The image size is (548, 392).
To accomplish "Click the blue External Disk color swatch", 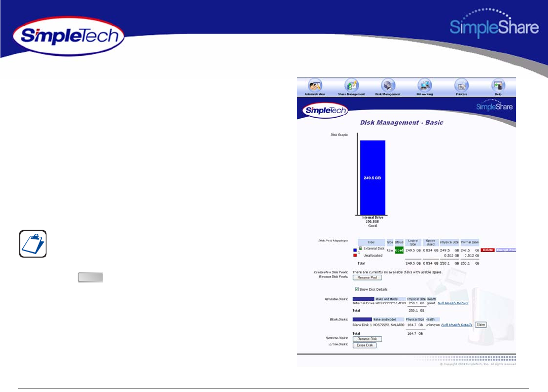I will pyautogui.click(x=355, y=250).
